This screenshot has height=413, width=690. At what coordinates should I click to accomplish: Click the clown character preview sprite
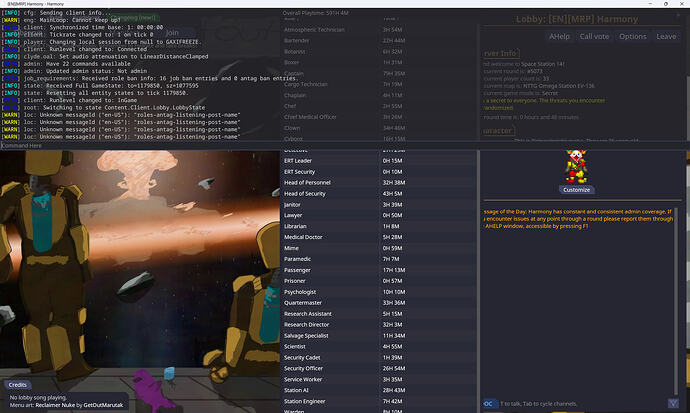[576, 166]
